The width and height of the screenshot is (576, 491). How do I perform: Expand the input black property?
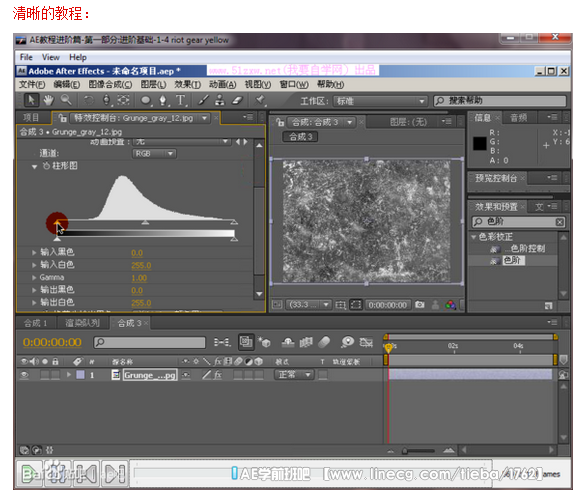pos(34,252)
